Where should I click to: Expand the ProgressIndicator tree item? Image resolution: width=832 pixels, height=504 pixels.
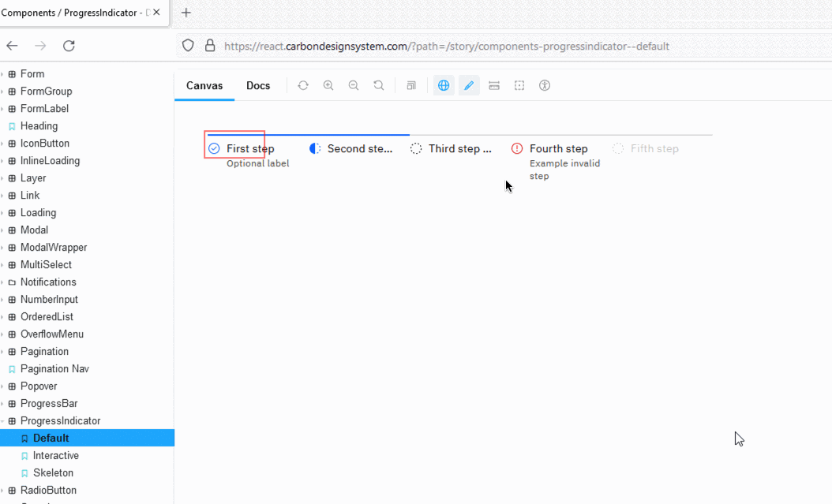pos(62,420)
